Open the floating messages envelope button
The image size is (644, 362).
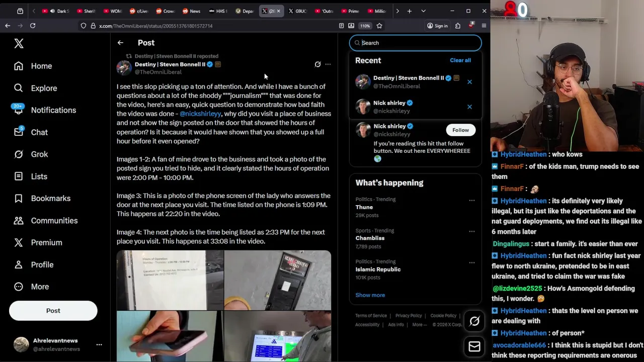click(474, 346)
